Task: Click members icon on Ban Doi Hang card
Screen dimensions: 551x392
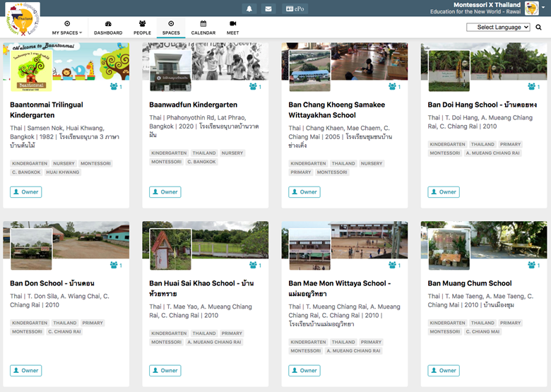Action: coord(533,86)
